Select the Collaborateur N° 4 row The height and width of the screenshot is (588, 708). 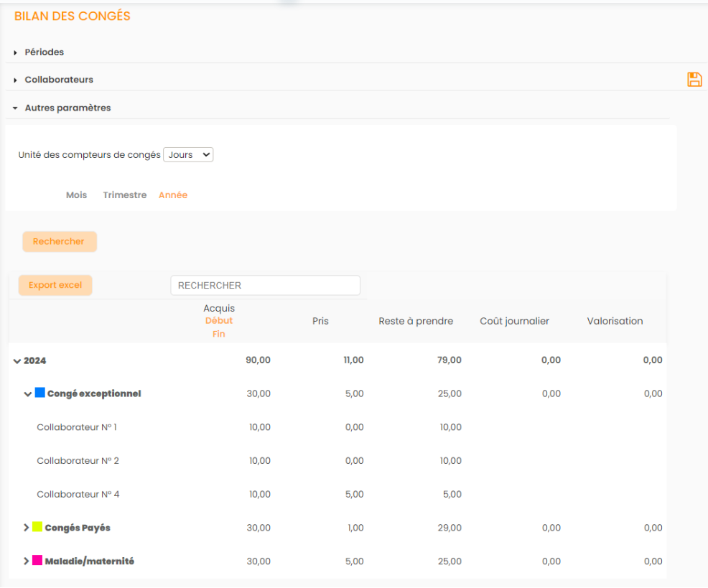coord(78,494)
